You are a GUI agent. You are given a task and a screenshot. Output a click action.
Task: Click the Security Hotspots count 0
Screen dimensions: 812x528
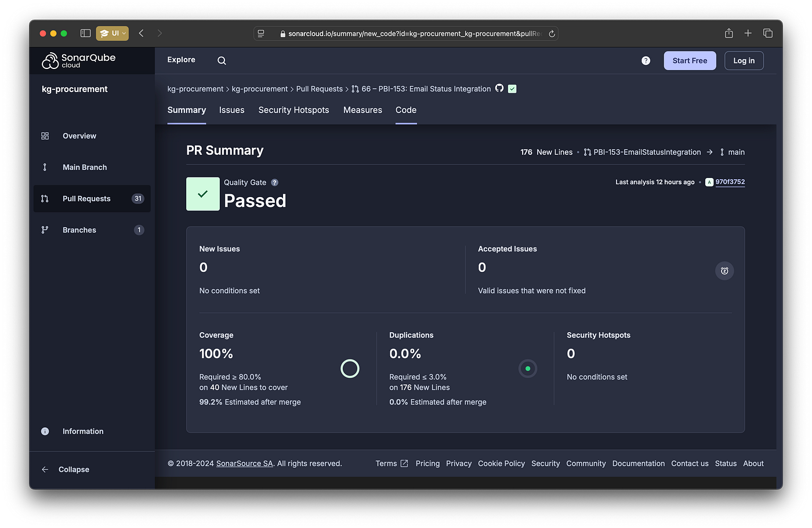[571, 354]
